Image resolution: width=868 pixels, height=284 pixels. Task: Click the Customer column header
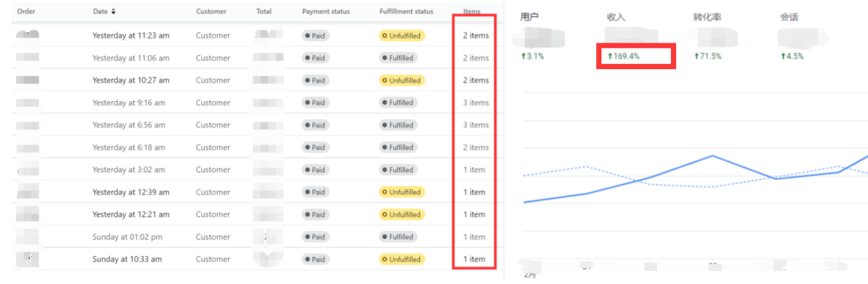click(x=211, y=12)
